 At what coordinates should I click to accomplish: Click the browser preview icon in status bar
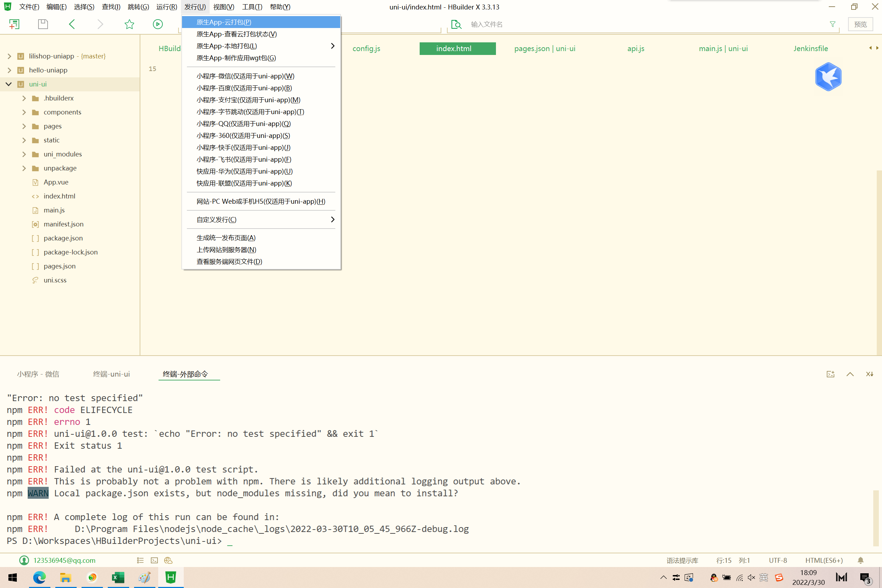[x=168, y=560]
